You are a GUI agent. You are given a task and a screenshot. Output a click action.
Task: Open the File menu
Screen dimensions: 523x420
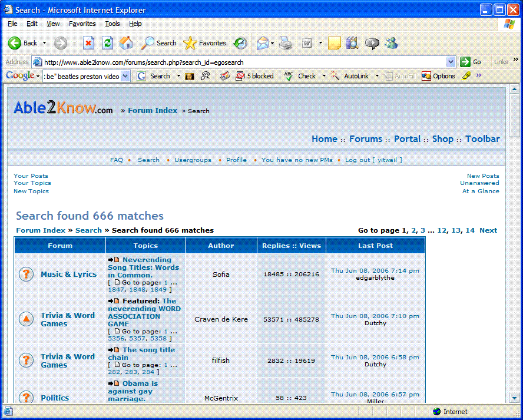coord(12,24)
